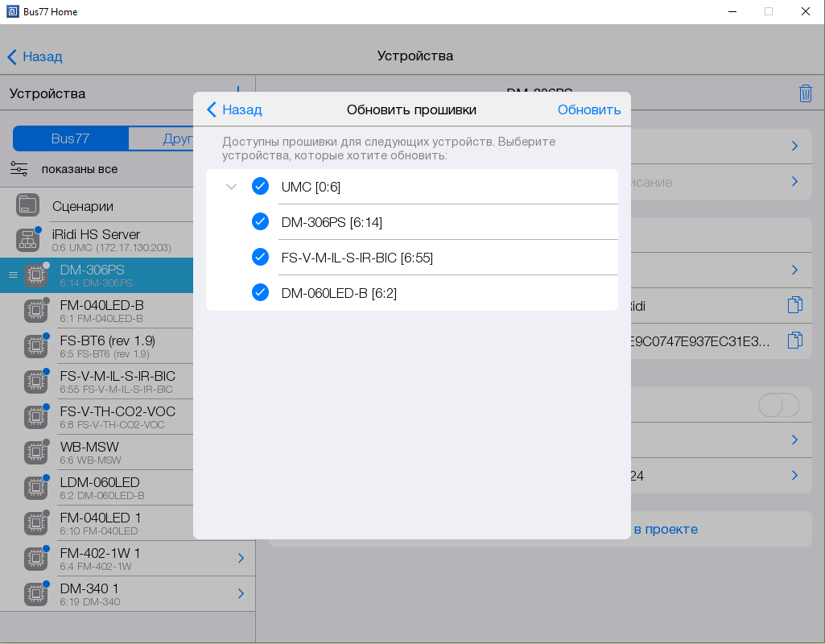The image size is (825, 644).
Task: Copy the long hex key with the copy icon
Action: click(794, 341)
